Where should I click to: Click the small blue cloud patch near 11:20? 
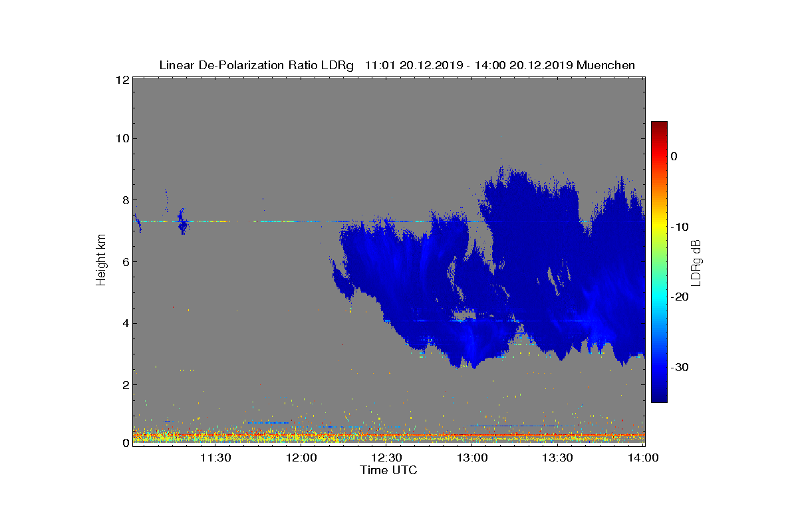pos(182,223)
